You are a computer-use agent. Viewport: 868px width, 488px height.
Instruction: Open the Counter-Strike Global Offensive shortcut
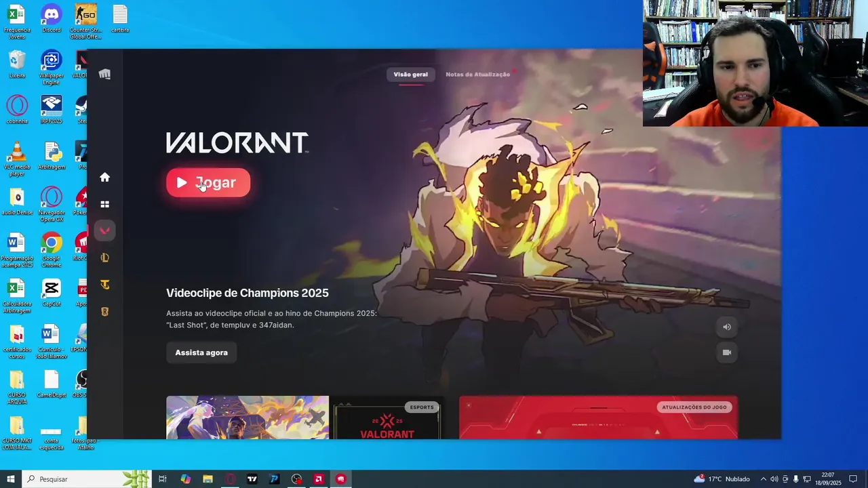[85, 22]
